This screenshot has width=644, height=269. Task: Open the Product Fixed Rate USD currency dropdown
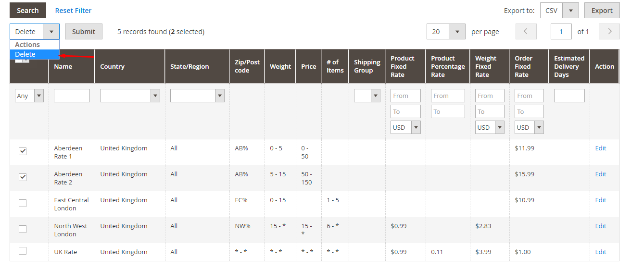coord(416,127)
